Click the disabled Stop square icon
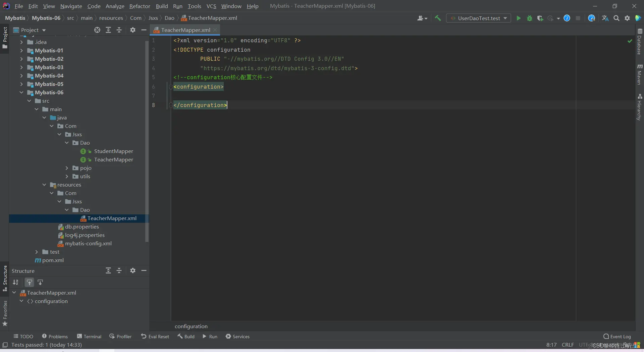The height and width of the screenshot is (352, 644). (578, 18)
